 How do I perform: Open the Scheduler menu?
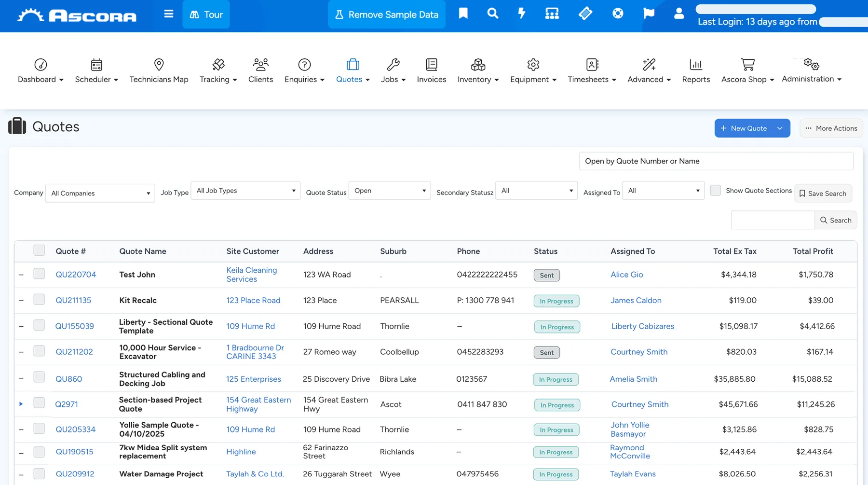click(x=96, y=70)
